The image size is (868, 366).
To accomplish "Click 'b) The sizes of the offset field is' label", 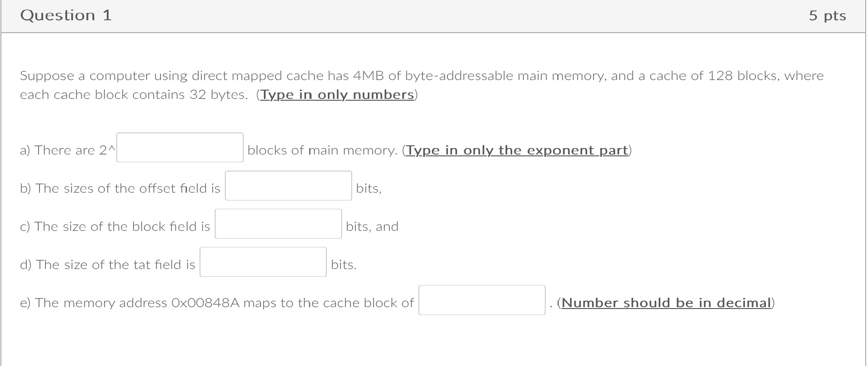I will (x=120, y=189).
